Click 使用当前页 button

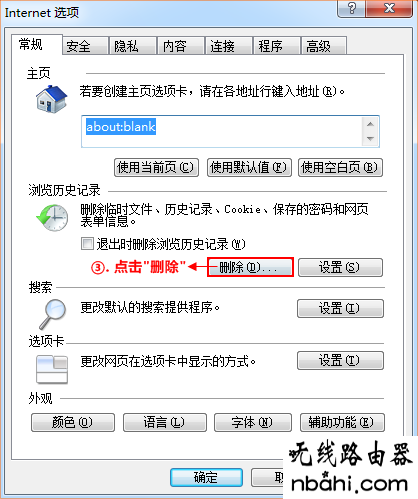156,167
